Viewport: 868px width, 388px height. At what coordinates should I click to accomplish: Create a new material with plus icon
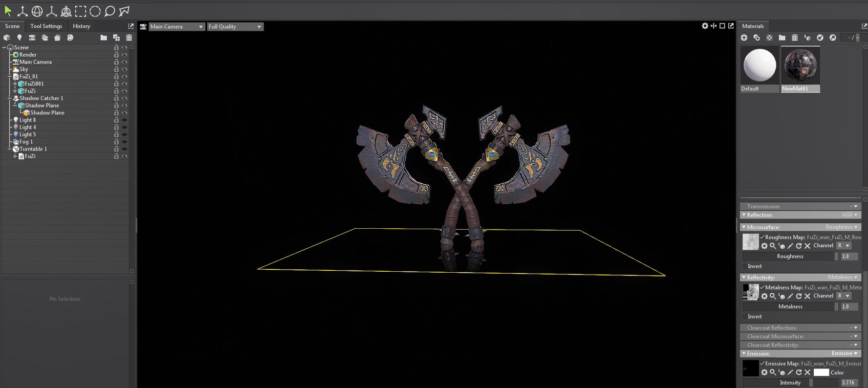[744, 38]
